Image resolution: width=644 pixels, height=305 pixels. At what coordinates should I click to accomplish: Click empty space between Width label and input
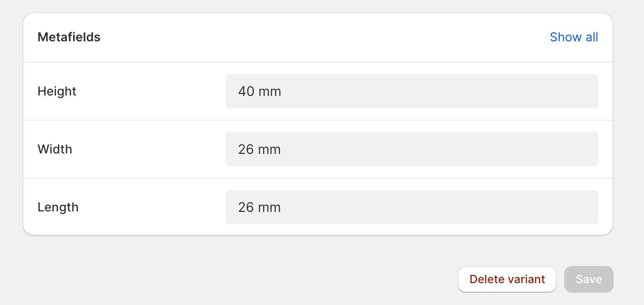(152, 149)
